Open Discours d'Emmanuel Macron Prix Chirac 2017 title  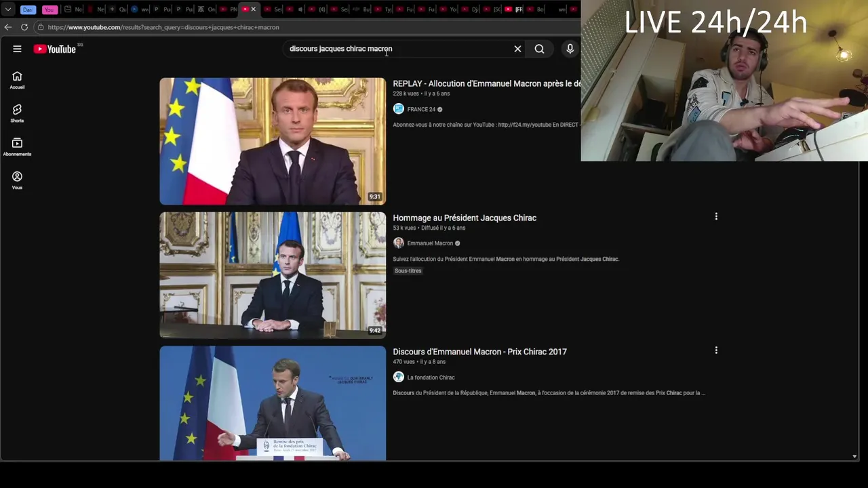(x=479, y=352)
